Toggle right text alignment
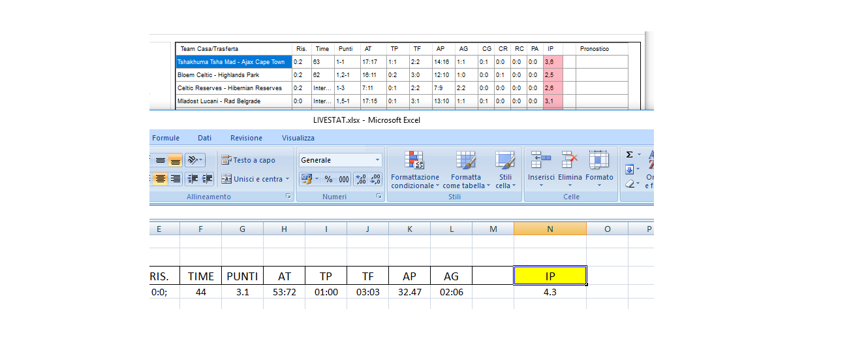This screenshot has width=868, height=358. click(175, 178)
